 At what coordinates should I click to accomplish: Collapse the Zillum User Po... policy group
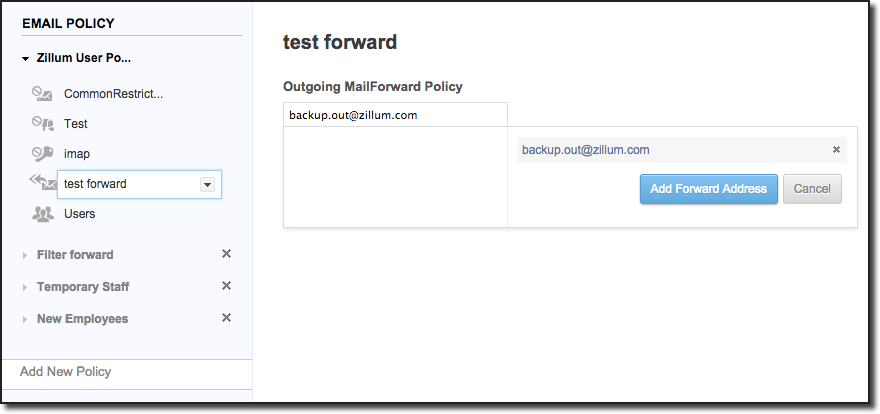[x=25, y=59]
